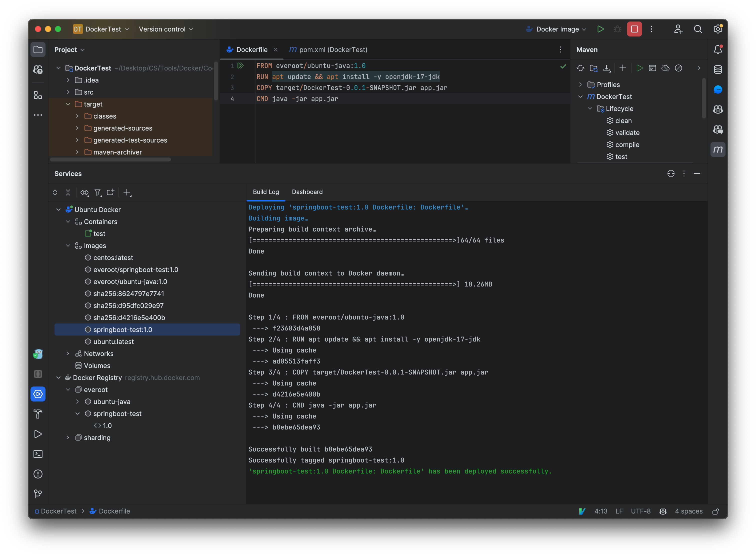Open the Problems tool window

[x=38, y=474]
